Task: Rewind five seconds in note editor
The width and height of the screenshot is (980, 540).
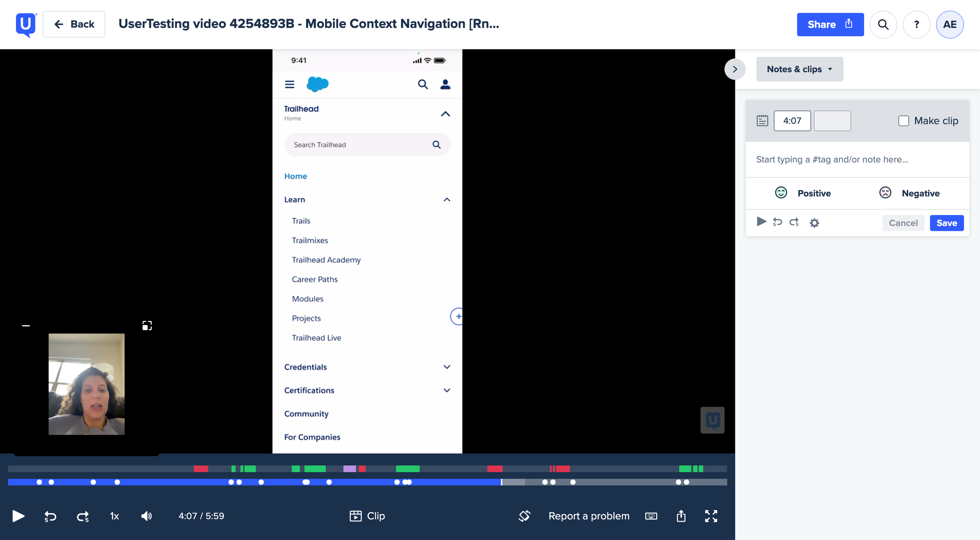Action: (x=777, y=223)
